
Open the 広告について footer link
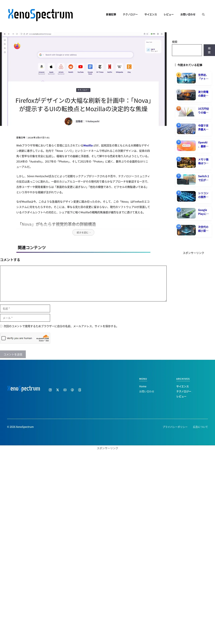pos(200,427)
